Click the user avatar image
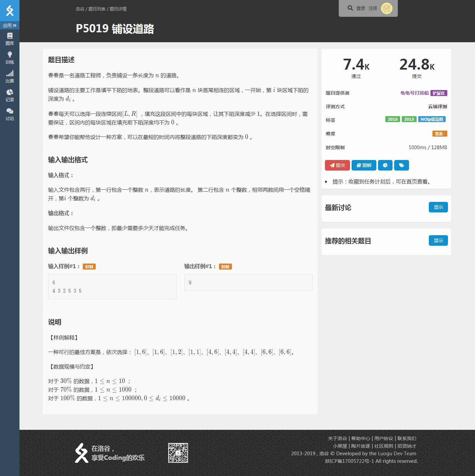 (x=387, y=8)
